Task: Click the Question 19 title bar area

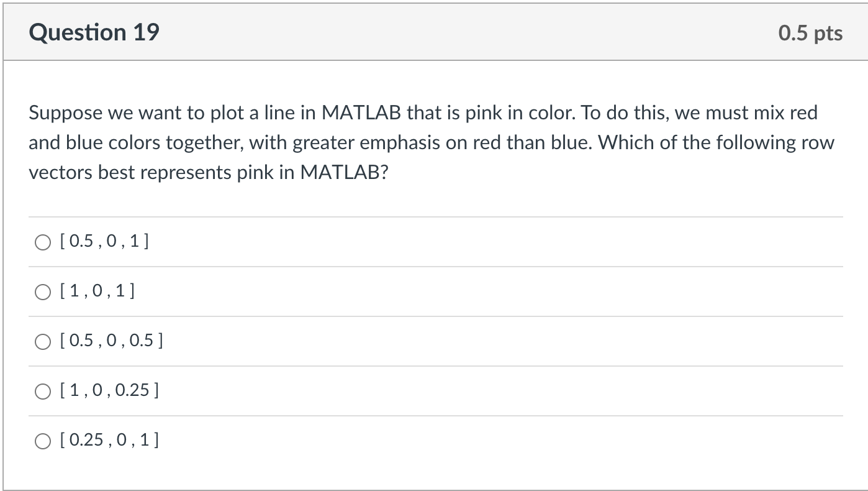Action: (x=373, y=32)
